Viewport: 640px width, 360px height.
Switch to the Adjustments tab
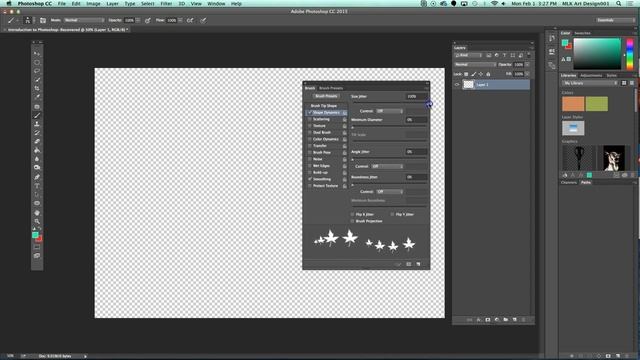591,76
